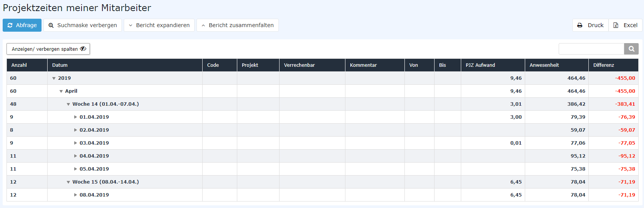
Task: Click PJZ Aufwand value 0,01
Action: pos(516,143)
